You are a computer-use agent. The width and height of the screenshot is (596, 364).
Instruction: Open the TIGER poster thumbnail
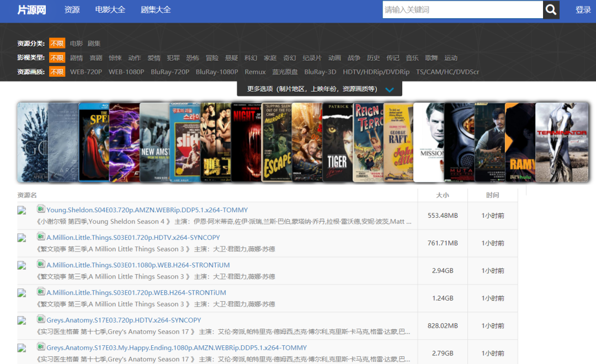pos(338,142)
